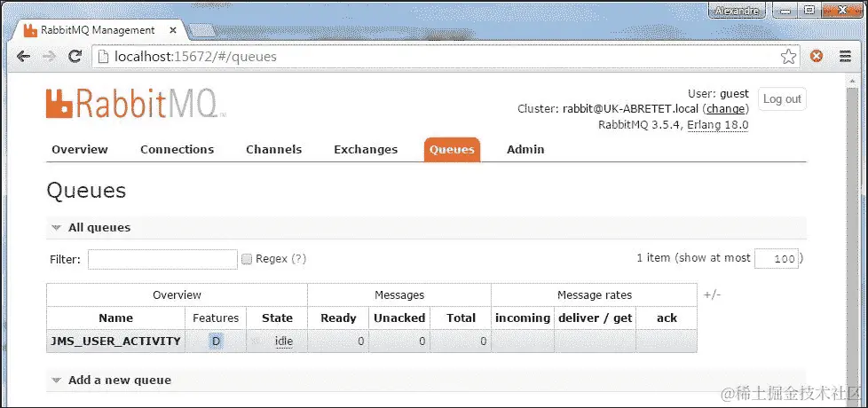Sort by the Unacked column header
This screenshot has height=408, width=868.
(399, 318)
